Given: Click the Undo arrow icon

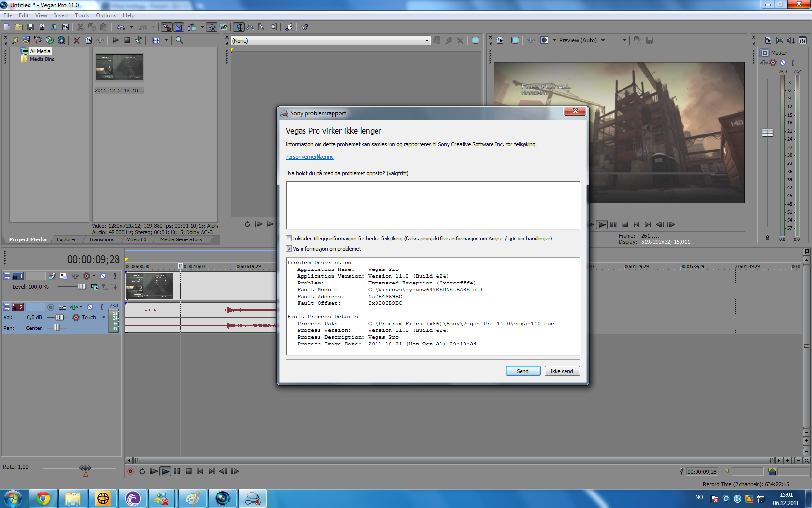Looking at the screenshot, I should (x=121, y=27).
